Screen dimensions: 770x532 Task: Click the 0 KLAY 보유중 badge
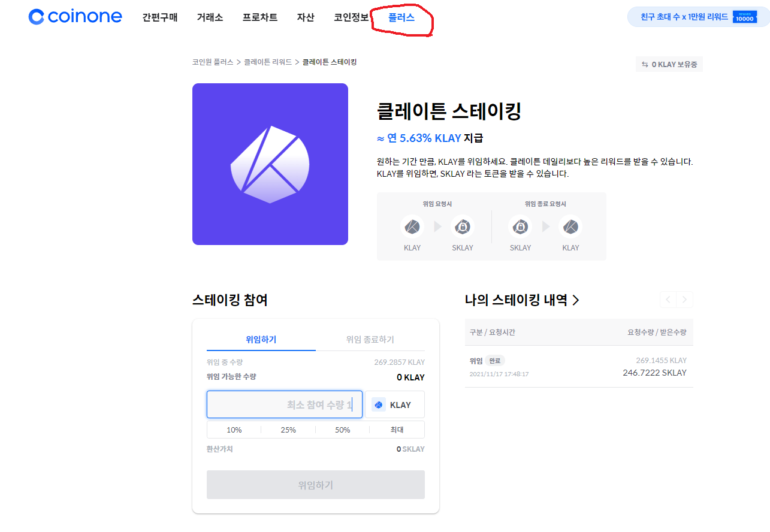click(x=669, y=64)
